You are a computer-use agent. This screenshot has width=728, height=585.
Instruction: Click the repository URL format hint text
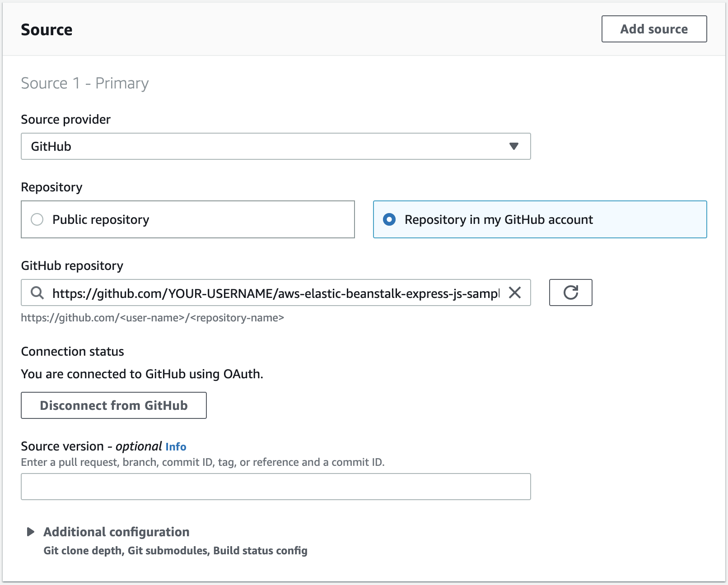tap(153, 318)
